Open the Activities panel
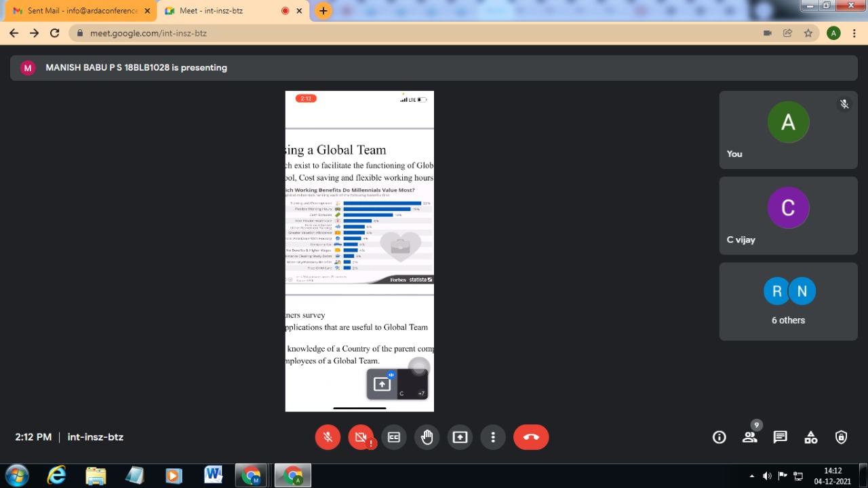 pos(811,437)
